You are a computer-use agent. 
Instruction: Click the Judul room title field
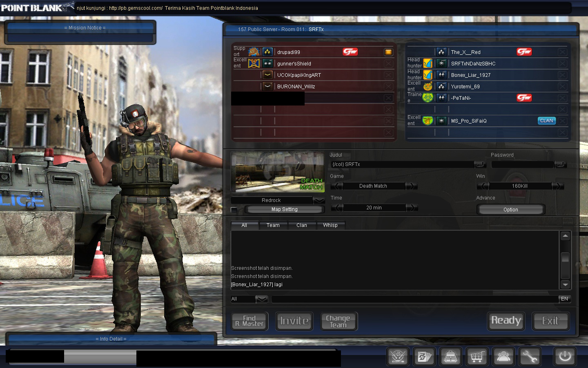[402, 164]
